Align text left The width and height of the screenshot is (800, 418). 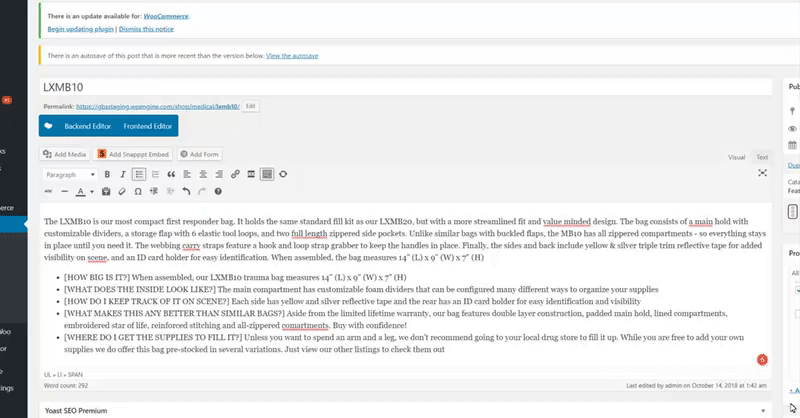187,175
